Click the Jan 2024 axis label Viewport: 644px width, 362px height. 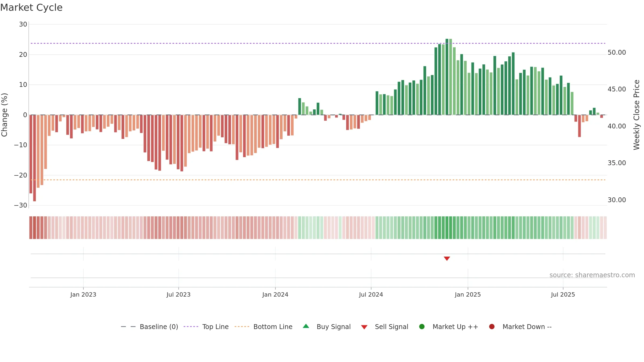pos(275,294)
